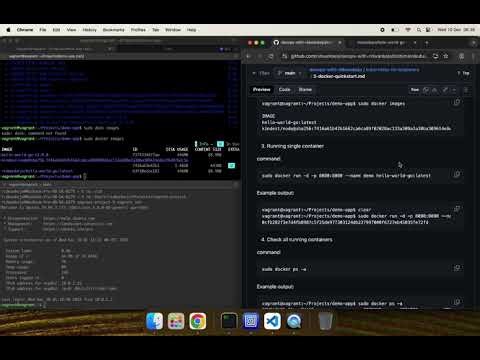This screenshot has width=480, height=360.
Task: Click the terminal window title bar
Action: 120,41
